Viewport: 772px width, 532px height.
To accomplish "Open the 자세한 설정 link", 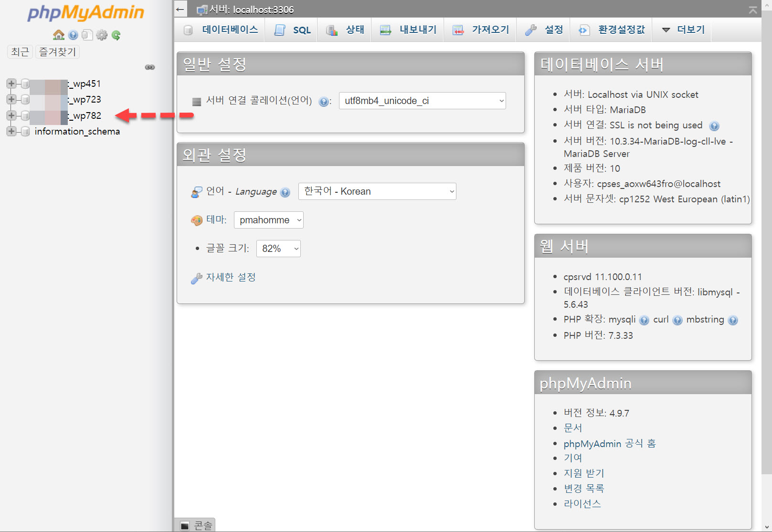I will point(231,278).
